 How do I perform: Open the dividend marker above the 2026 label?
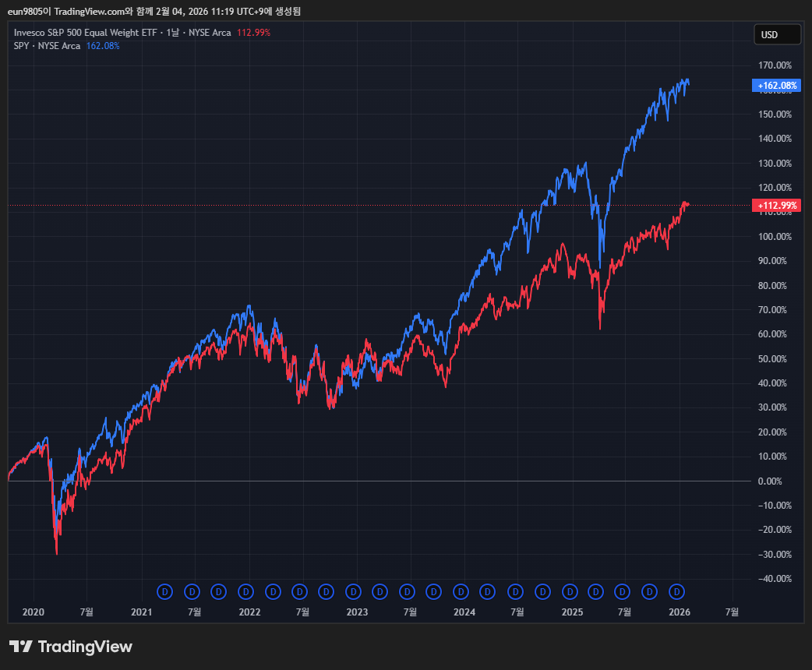676,591
